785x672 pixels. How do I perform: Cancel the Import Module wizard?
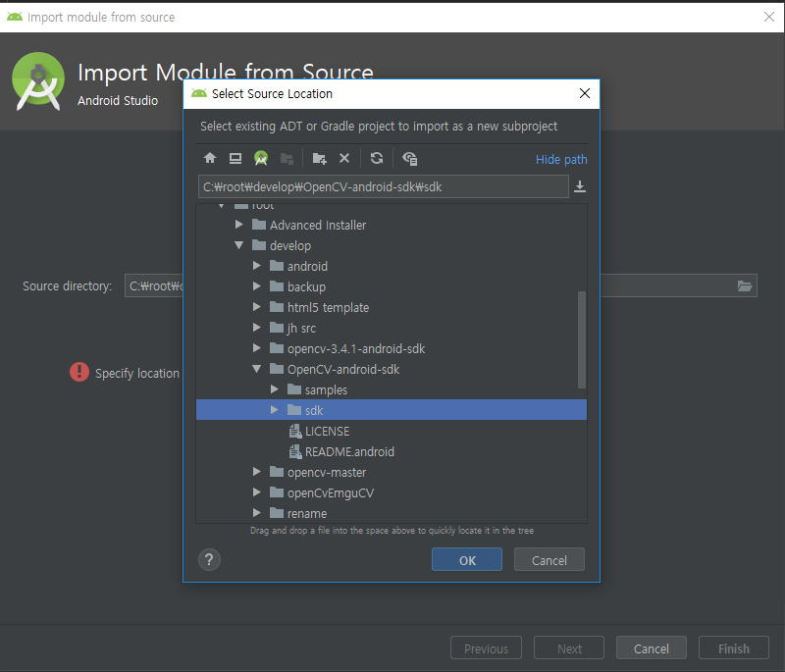pos(652,648)
